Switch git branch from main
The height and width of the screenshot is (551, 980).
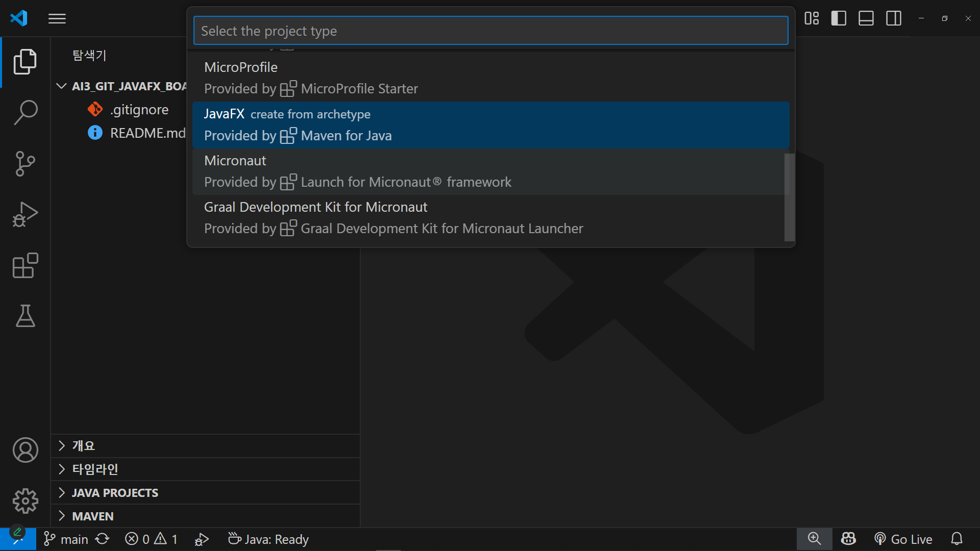66,539
